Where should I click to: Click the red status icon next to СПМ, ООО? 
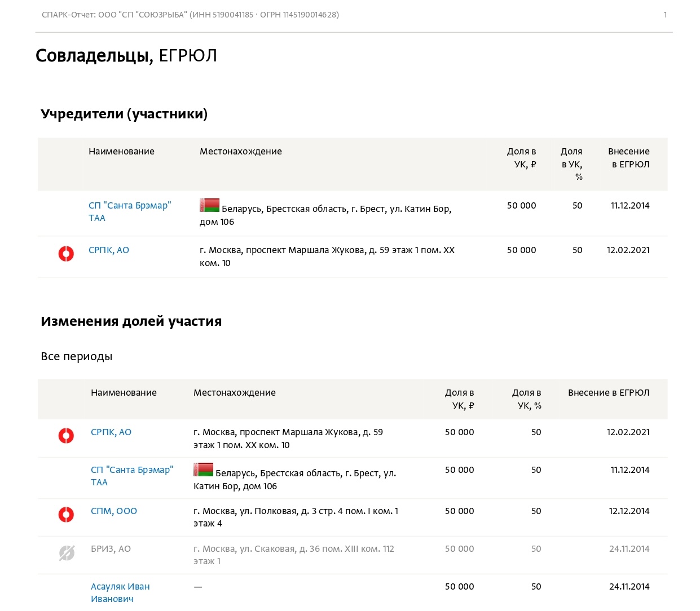point(66,515)
